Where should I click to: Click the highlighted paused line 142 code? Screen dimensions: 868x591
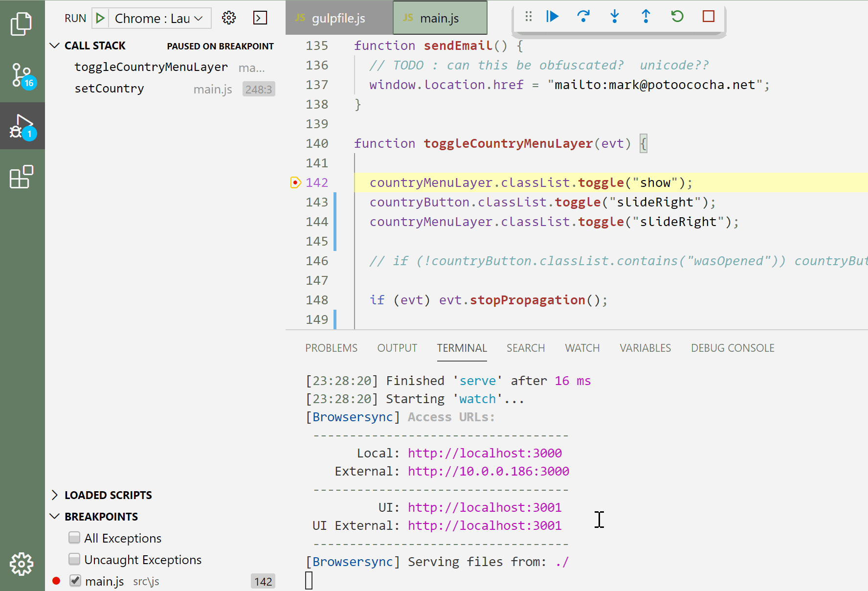(531, 182)
